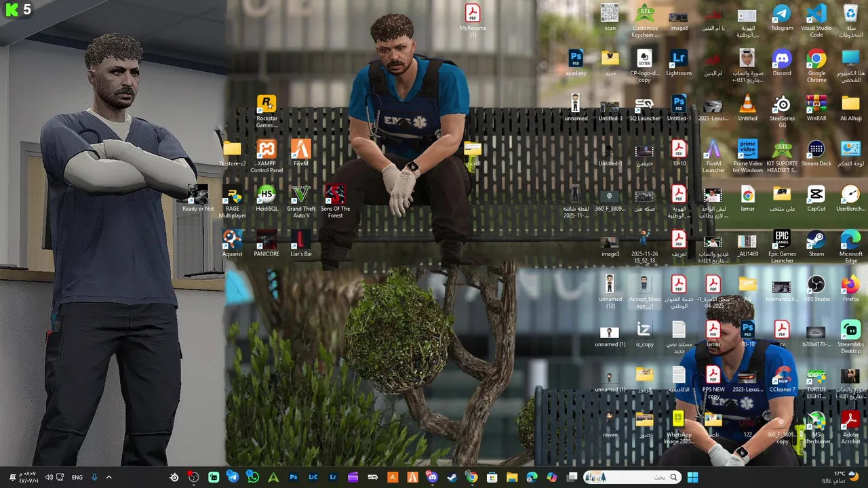868x488 pixels.
Task: Open the Sons Of The Forest shortcut
Action: (x=335, y=202)
